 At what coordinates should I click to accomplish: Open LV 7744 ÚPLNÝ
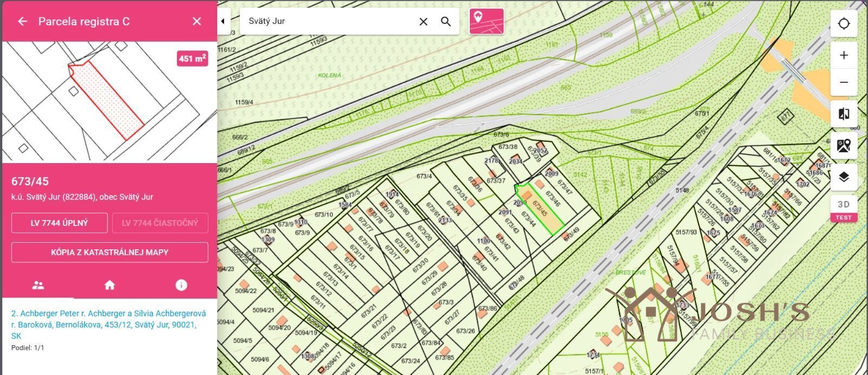coord(59,223)
